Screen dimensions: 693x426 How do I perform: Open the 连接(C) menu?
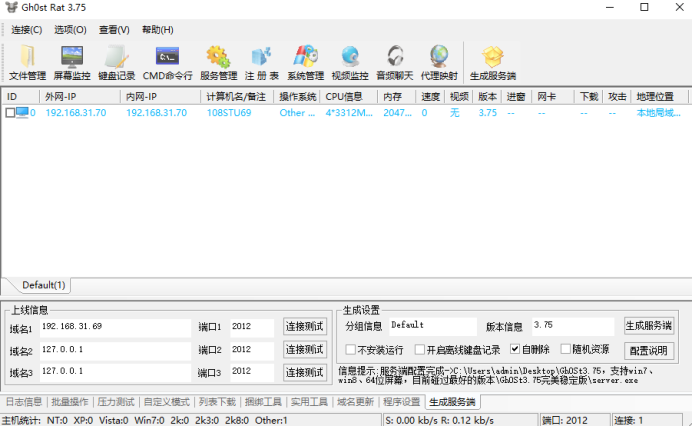point(27,30)
